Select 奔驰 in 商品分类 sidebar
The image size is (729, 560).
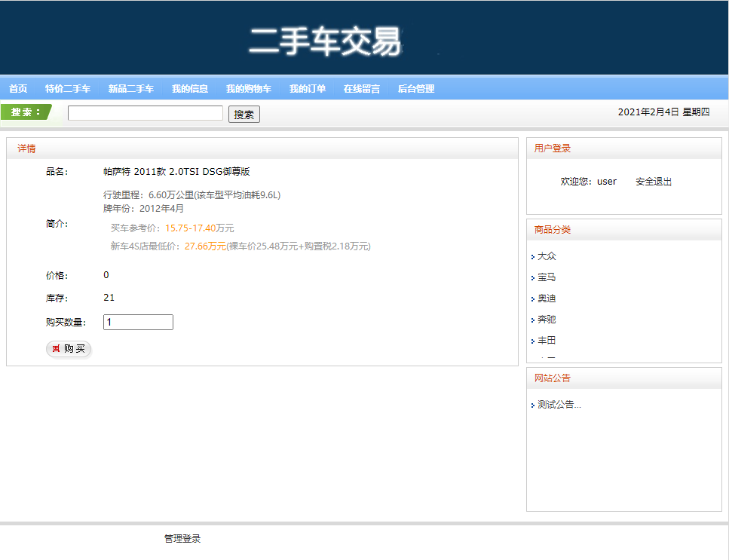point(545,320)
